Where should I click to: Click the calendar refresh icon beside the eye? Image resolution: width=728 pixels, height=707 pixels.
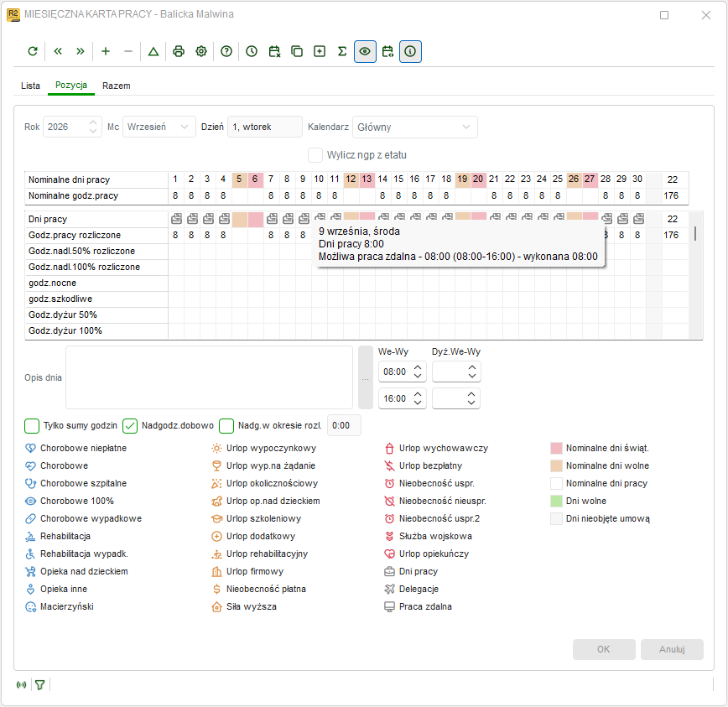coord(387,51)
